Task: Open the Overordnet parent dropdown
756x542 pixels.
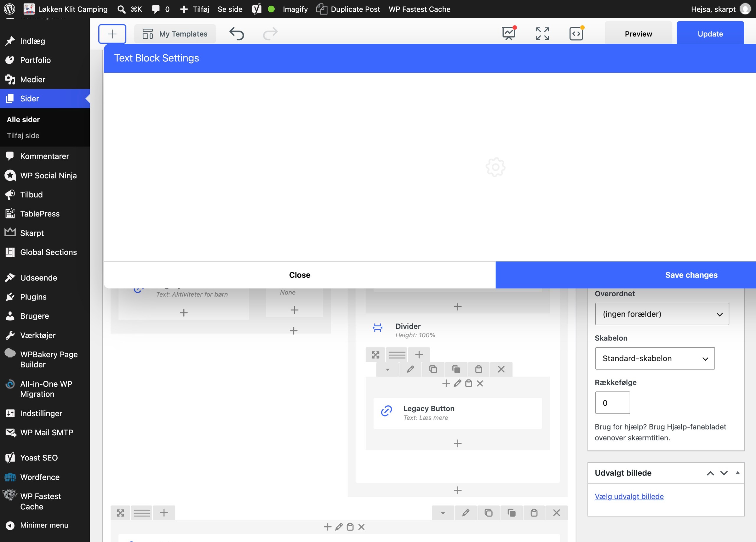Action: tap(662, 314)
